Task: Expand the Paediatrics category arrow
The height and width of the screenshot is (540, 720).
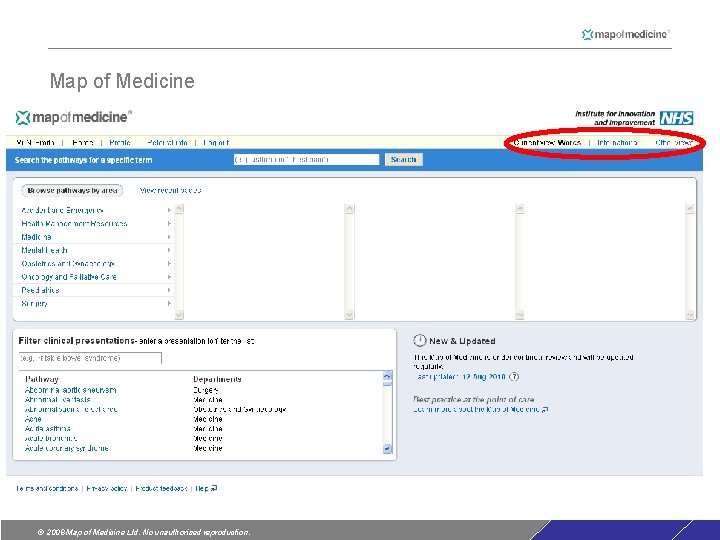Action: (x=169, y=290)
